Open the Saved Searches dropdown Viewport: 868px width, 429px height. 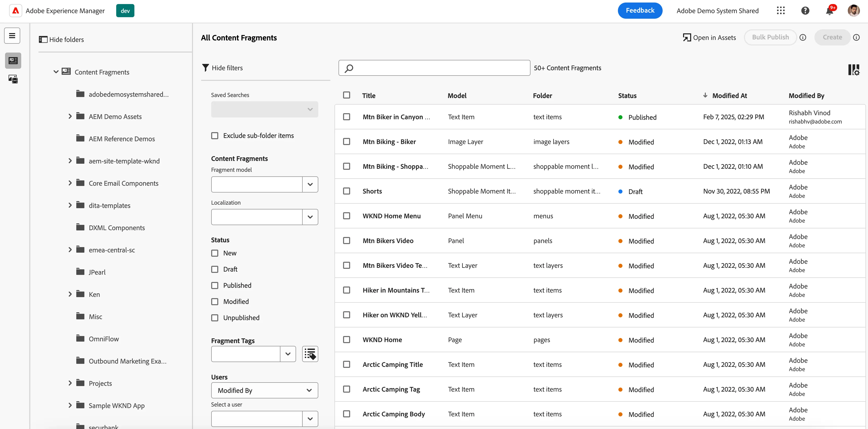[x=264, y=110]
